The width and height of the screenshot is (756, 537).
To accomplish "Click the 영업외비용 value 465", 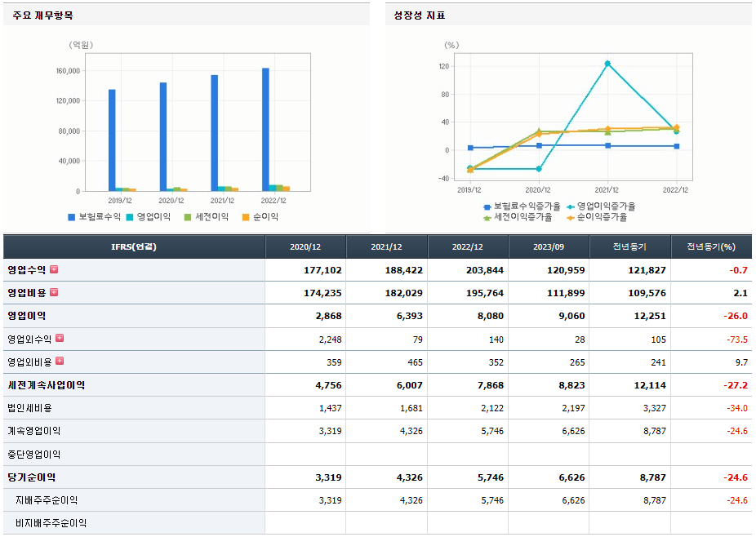I will pyautogui.click(x=415, y=362).
